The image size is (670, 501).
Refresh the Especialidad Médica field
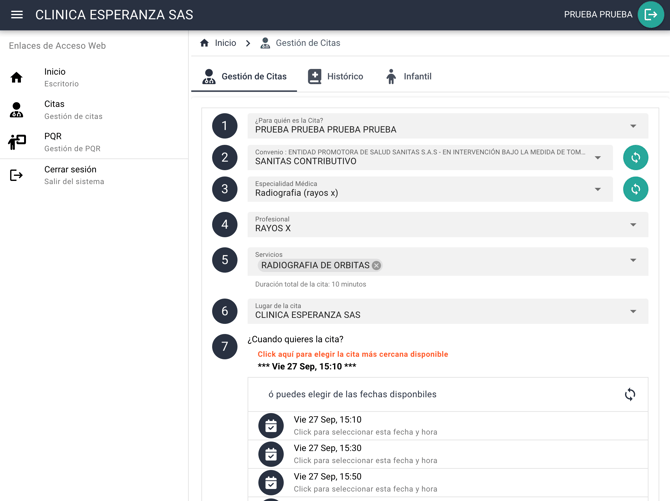[635, 189]
